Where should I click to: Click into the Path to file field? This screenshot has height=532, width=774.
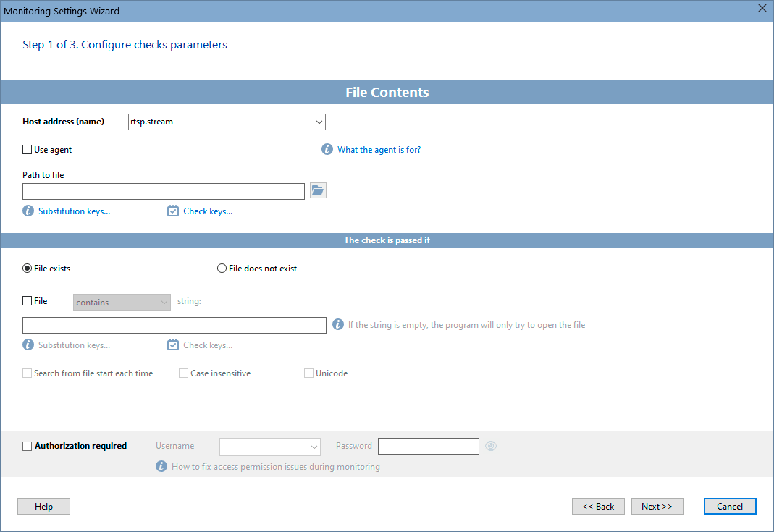coord(164,191)
